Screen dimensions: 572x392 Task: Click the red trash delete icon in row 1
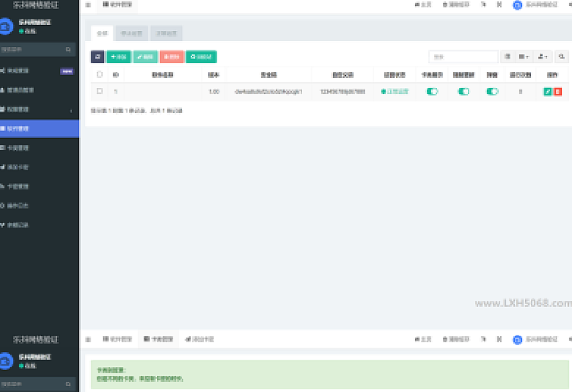click(x=557, y=92)
